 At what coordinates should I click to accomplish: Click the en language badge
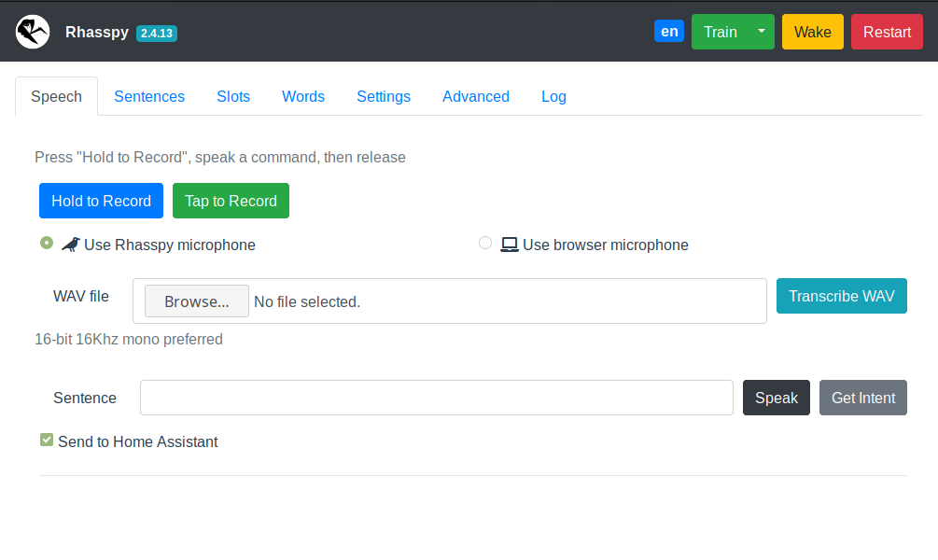tap(669, 31)
